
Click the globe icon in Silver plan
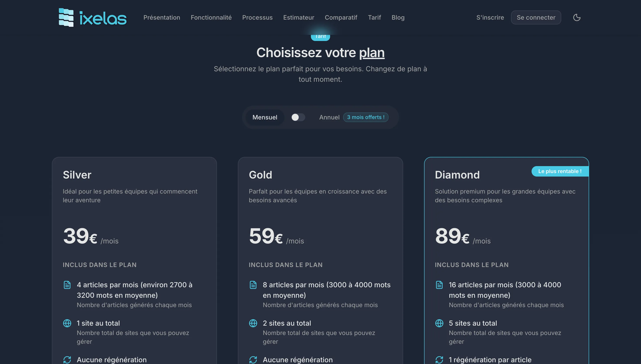point(67,323)
